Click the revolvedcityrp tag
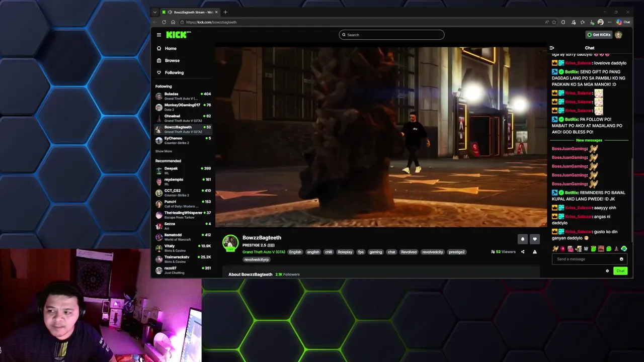This screenshot has width=644, height=362. [257, 259]
